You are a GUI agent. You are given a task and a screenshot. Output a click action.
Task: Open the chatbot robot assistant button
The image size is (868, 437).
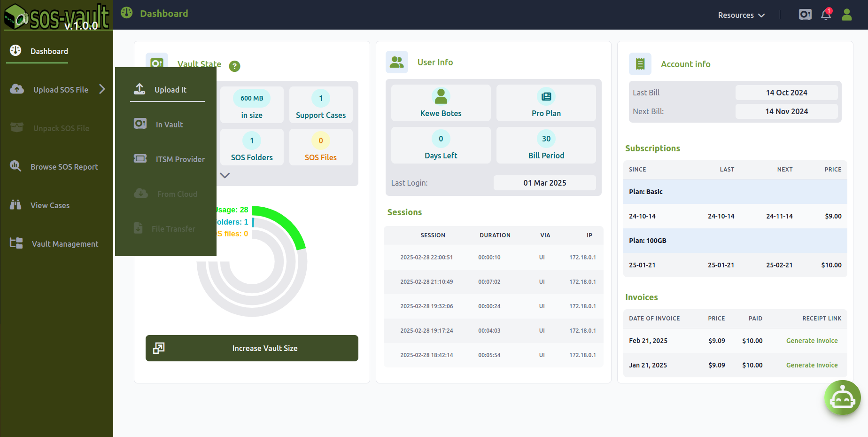click(x=843, y=398)
